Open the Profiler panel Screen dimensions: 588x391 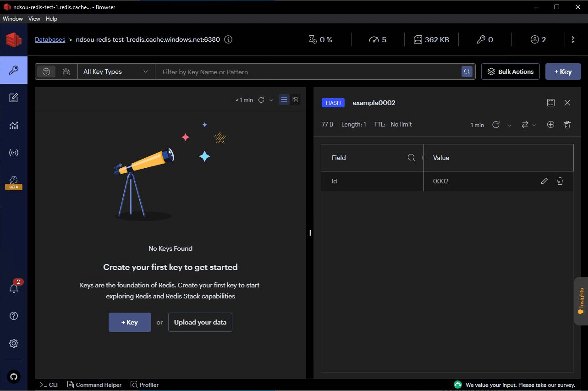(144, 385)
